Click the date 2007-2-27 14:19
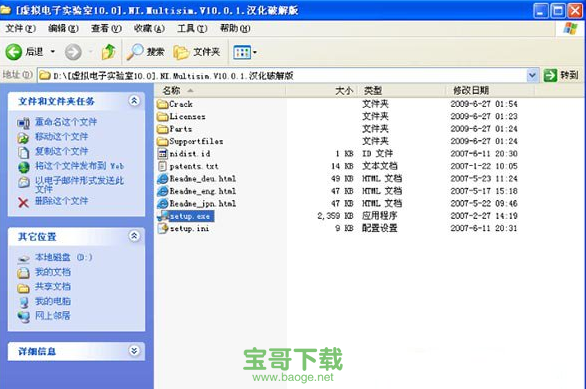Screen dimensions: 586x389 (484, 216)
